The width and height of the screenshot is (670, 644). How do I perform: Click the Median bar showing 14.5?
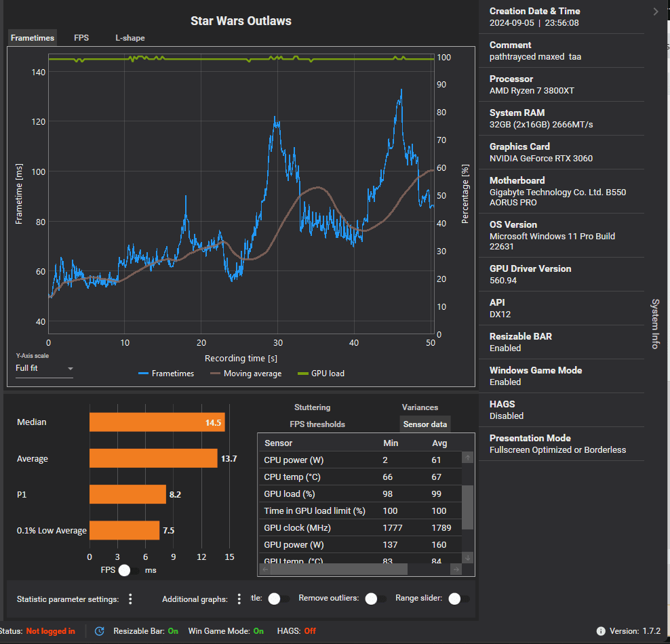pos(157,422)
